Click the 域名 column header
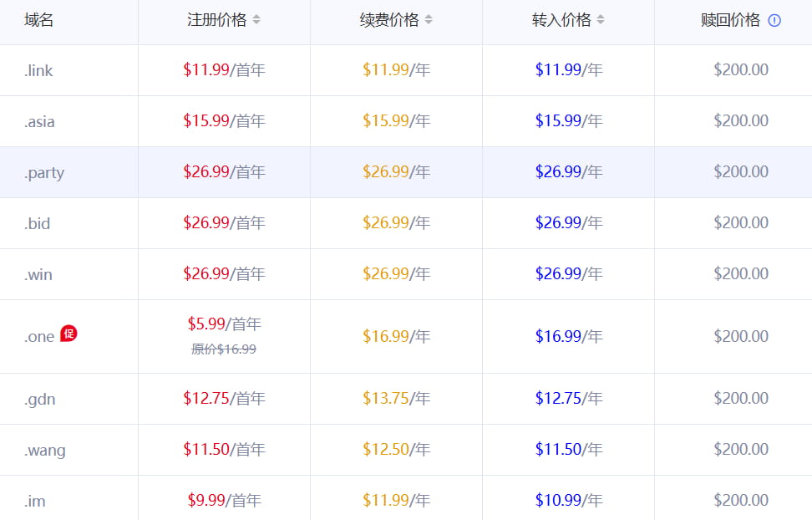This screenshot has height=520, width=812. [39, 21]
